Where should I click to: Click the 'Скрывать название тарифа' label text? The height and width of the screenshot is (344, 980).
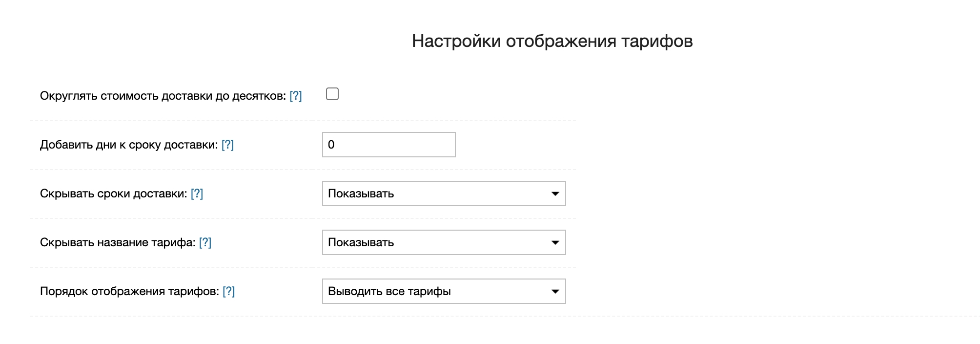pos(117,242)
